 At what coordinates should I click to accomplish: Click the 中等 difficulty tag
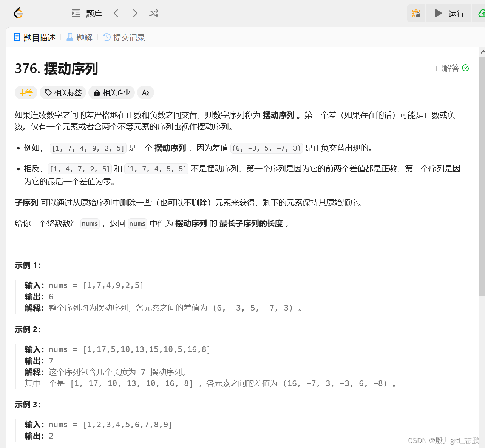pos(26,92)
